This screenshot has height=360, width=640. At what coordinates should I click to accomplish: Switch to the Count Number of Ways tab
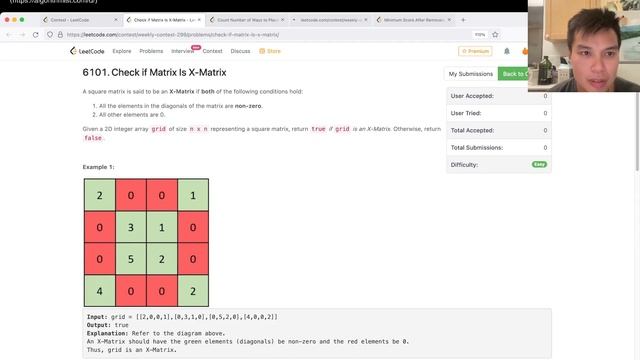pyautogui.click(x=247, y=20)
